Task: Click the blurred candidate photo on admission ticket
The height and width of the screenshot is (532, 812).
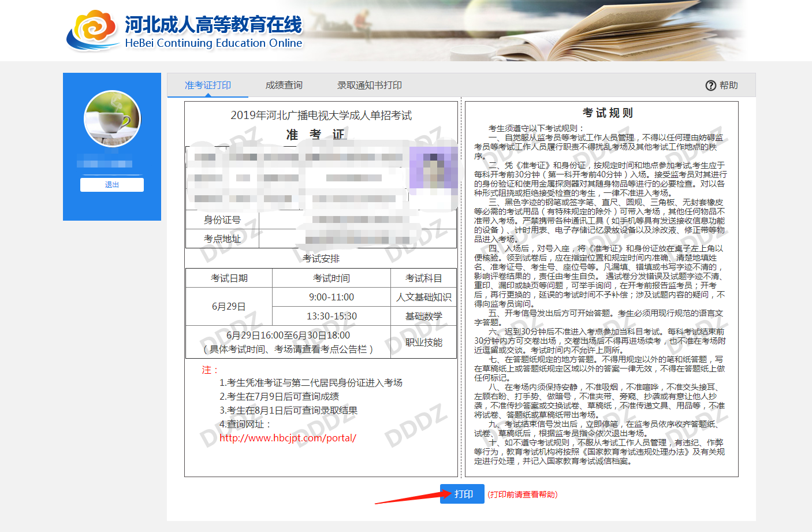Action: coord(433,169)
